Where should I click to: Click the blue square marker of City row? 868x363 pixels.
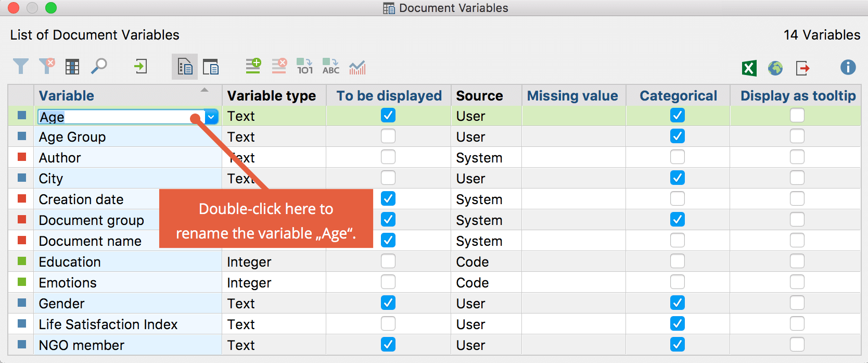(x=22, y=178)
